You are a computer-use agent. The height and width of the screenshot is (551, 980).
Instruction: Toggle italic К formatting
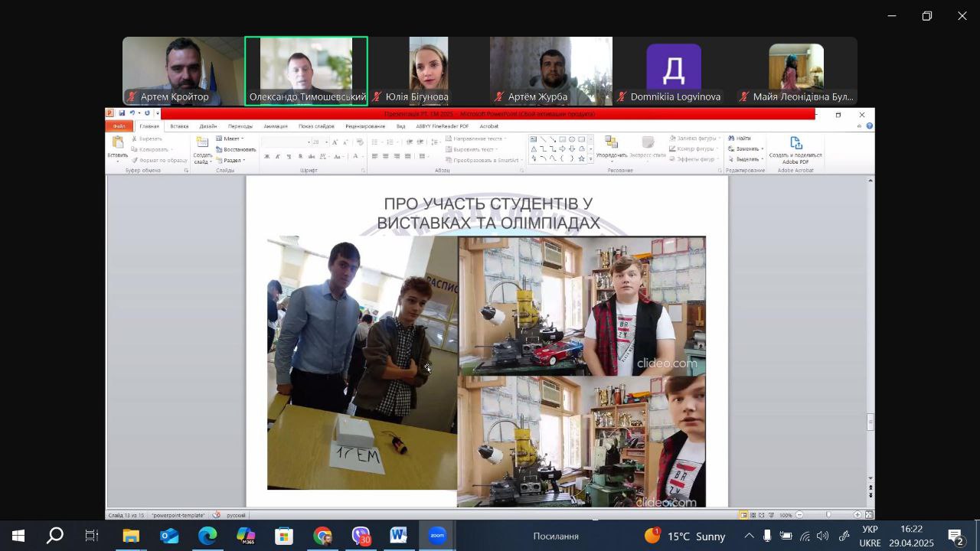(x=277, y=156)
